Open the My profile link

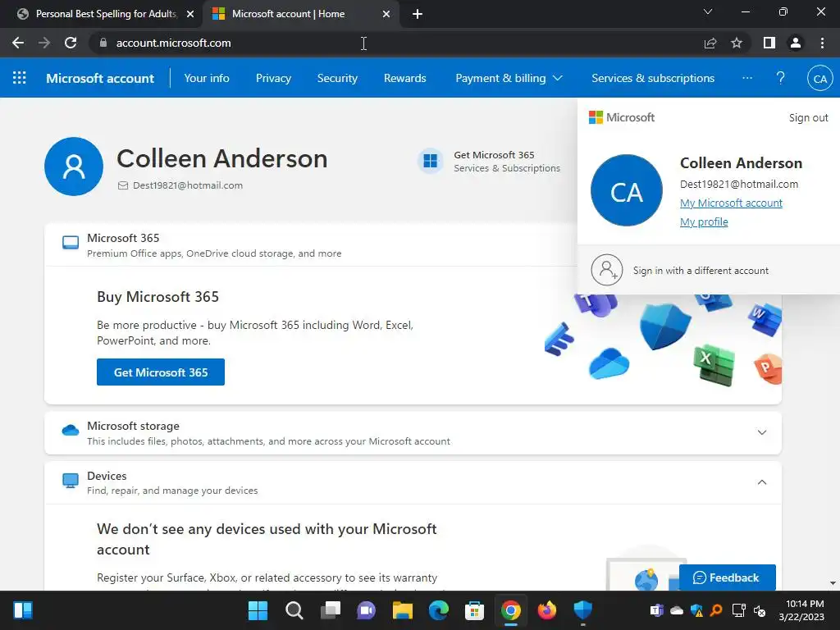pyautogui.click(x=703, y=221)
